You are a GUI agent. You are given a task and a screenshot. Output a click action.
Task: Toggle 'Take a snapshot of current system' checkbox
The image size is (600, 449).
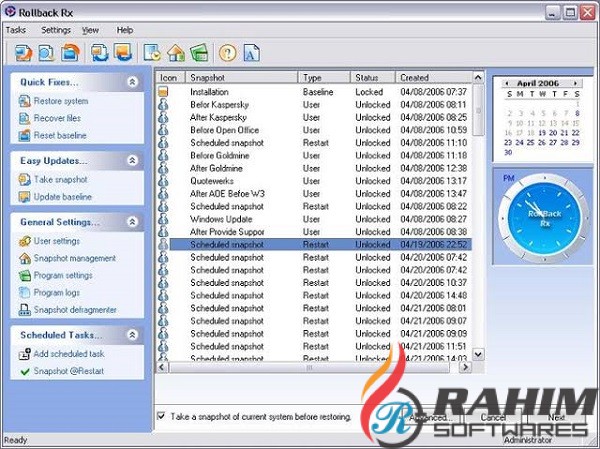(x=161, y=416)
